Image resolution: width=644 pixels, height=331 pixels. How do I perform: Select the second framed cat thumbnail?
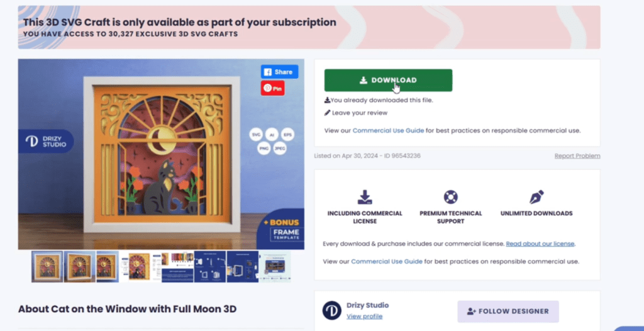coord(80,266)
